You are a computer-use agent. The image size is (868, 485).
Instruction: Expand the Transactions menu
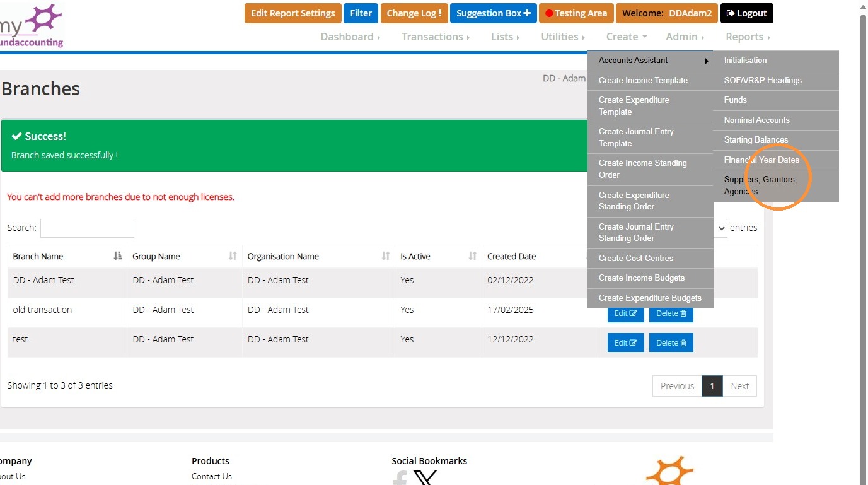click(436, 37)
